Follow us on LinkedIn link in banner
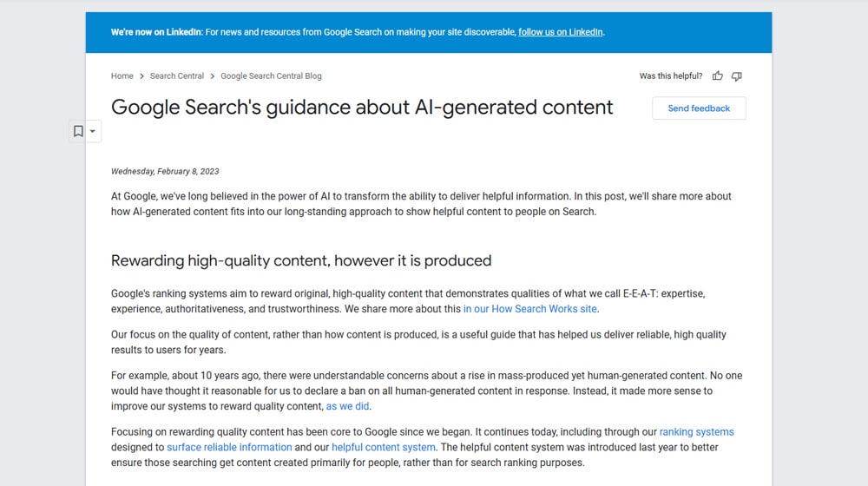Image resolution: width=868 pixels, height=486 pixels. 560,32
